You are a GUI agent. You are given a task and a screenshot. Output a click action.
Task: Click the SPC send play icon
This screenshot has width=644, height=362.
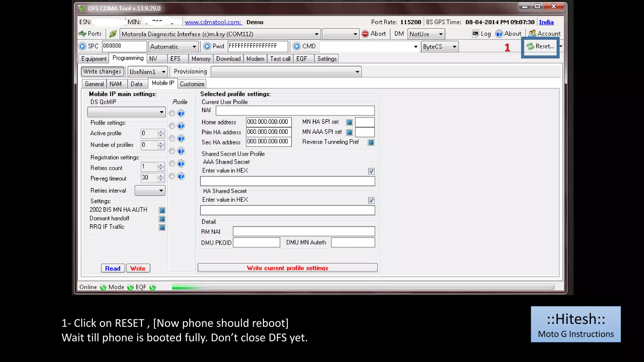pyautogui.click(x=82, y=46)
